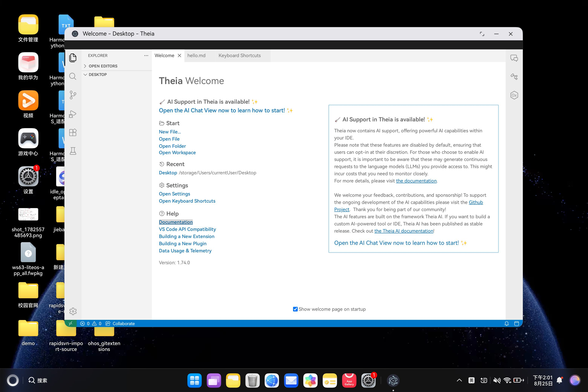Open Theia app icon in the dock
Viewport: 588px width, 392px height.
coord(393,381)
